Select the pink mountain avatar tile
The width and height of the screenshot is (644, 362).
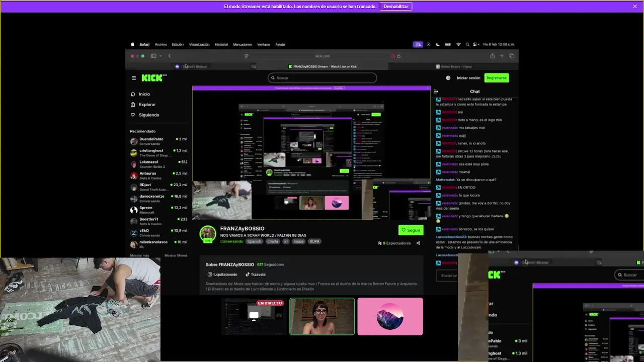pos(390,316)
